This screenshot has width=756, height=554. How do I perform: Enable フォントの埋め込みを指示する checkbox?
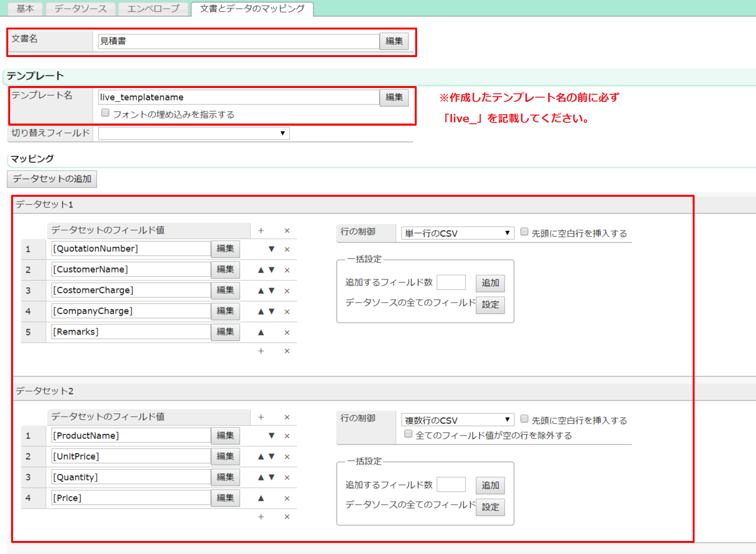105,113
